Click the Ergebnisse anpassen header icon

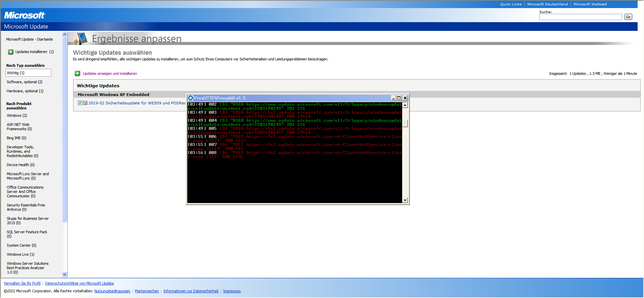(80, 39)
